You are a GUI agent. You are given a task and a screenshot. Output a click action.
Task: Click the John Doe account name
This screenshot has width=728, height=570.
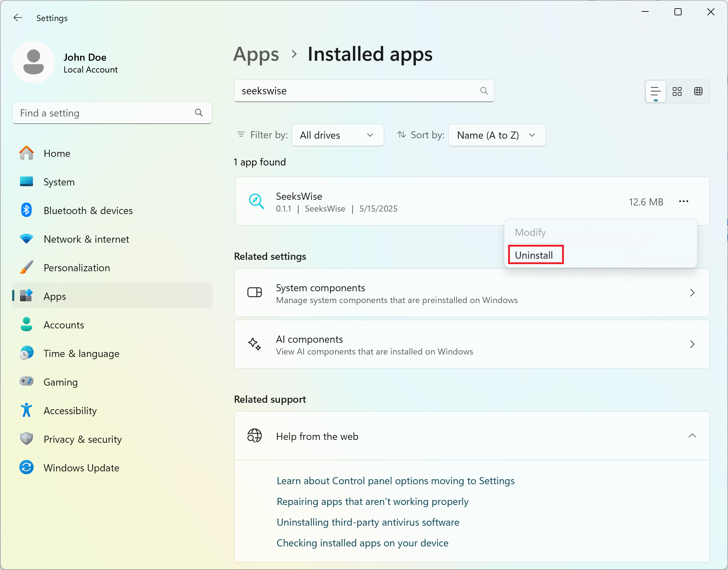[x=85, y=57]
